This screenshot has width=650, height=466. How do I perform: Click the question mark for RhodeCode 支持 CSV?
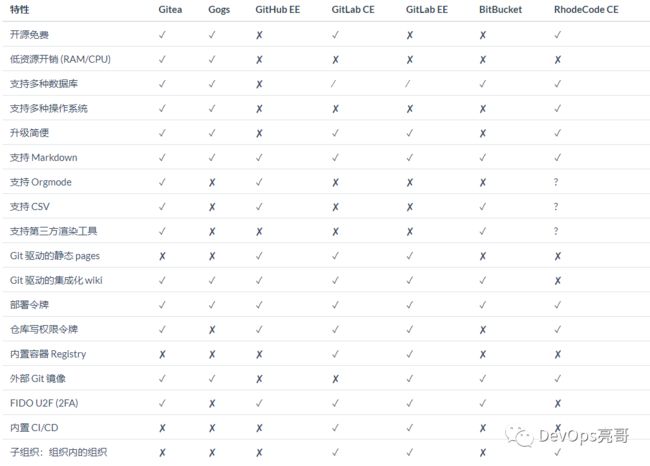[556, 206]
